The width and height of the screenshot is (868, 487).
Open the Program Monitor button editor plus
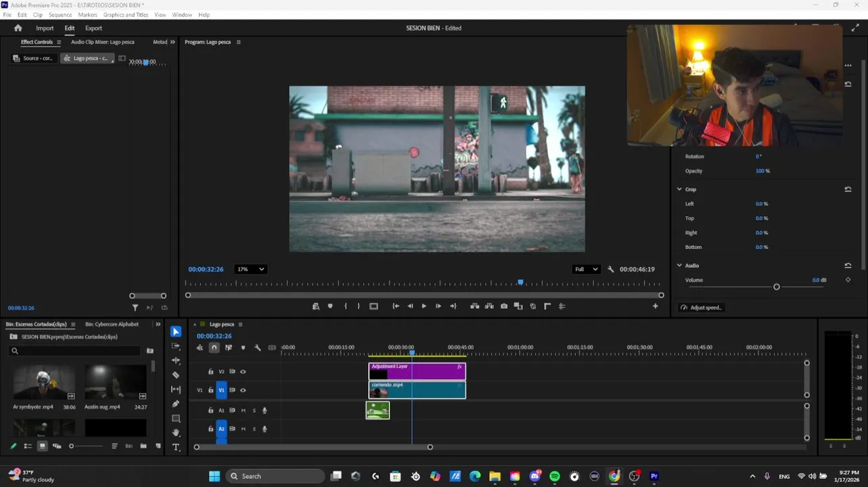pos(655,306)
